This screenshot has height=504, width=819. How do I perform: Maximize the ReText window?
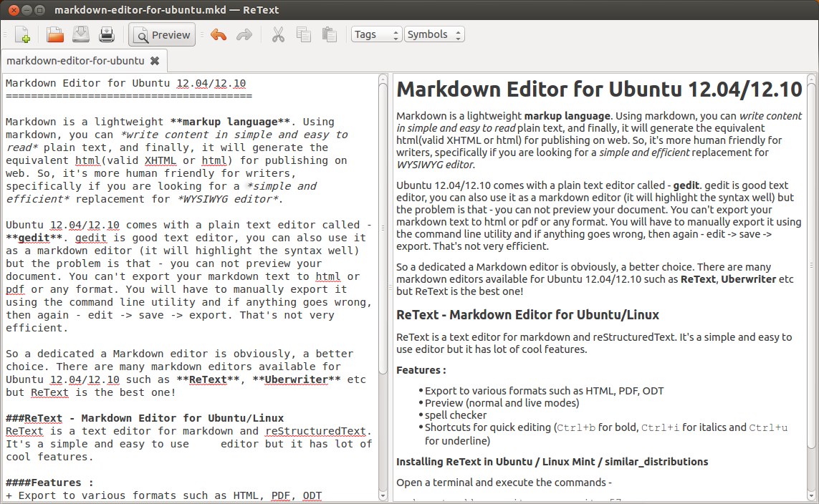point(39,10)
